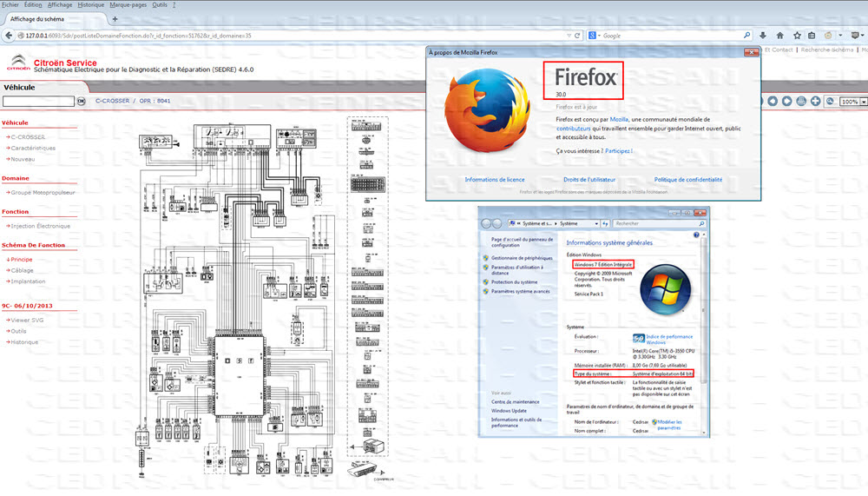Click the back button in System window
The height and width of the screenshot is (496, 868).
tap(486, 223)
